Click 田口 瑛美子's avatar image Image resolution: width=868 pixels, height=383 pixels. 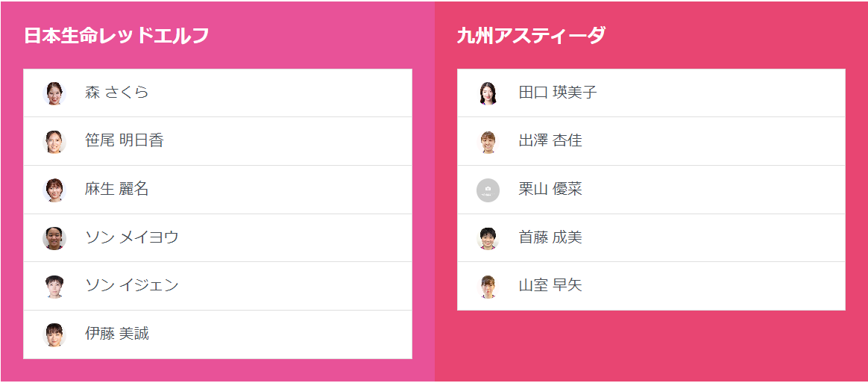[488, 93]
